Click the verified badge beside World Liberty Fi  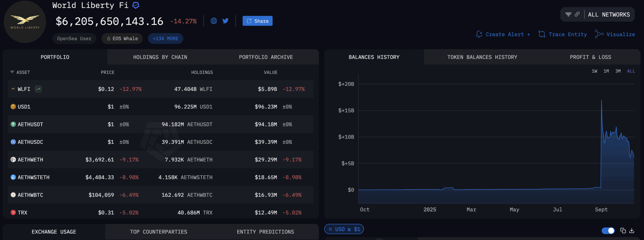pyautogui.click(x=136, y=5)
